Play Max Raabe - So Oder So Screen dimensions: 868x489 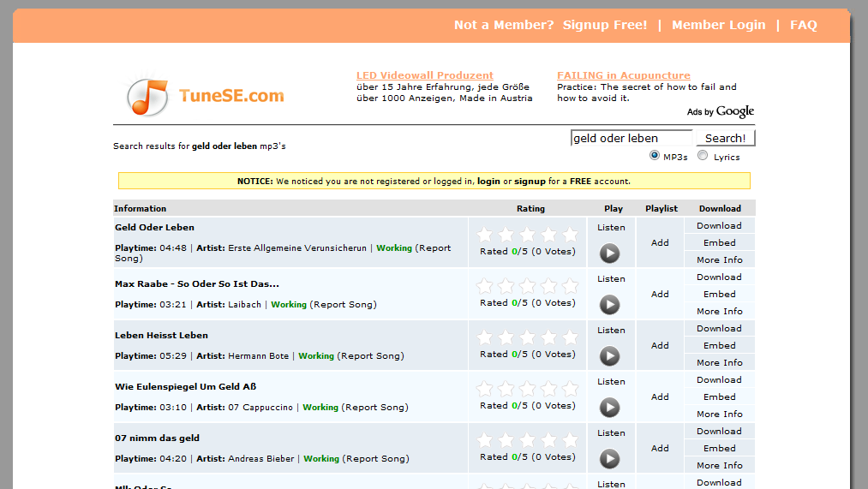pyautogui.click(x=609, y=305)
